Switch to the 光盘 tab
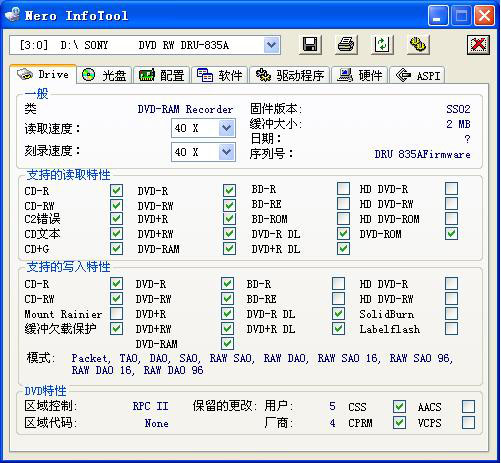Image resolution: width=501 pixels, height=463 pixels. tap(104, 75)
